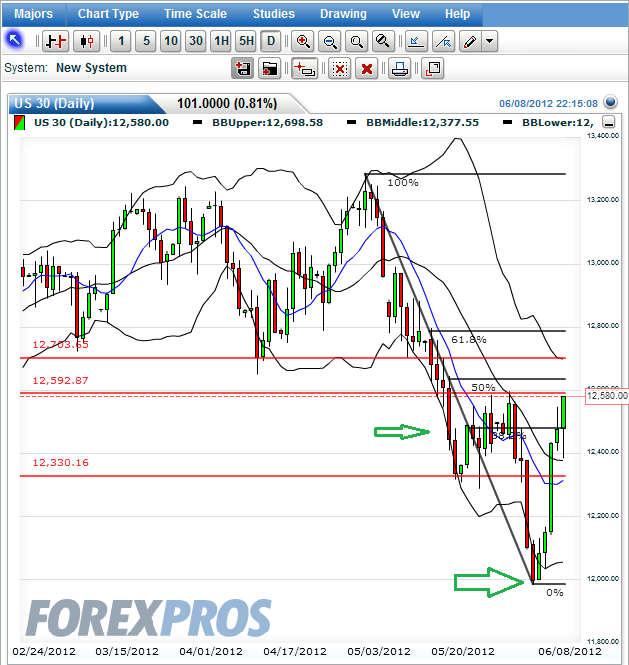Viewport: 629px width, 665px height.
Task: Click the delete selected object icon
Action: point(340,68)
